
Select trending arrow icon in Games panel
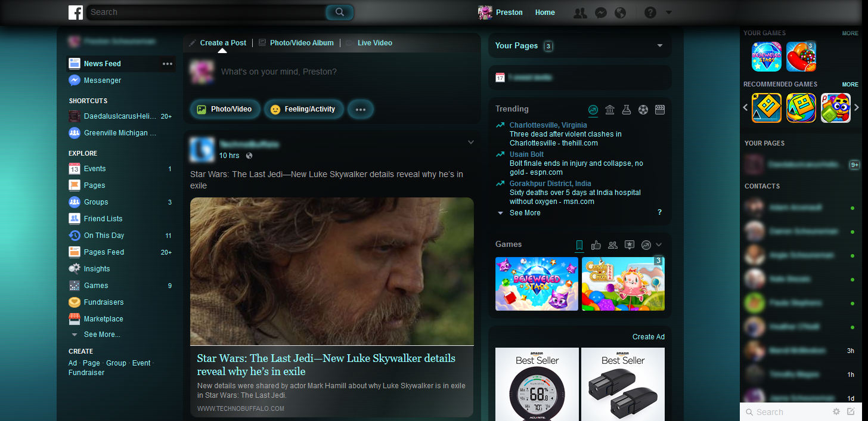click(x=646, y=245)
